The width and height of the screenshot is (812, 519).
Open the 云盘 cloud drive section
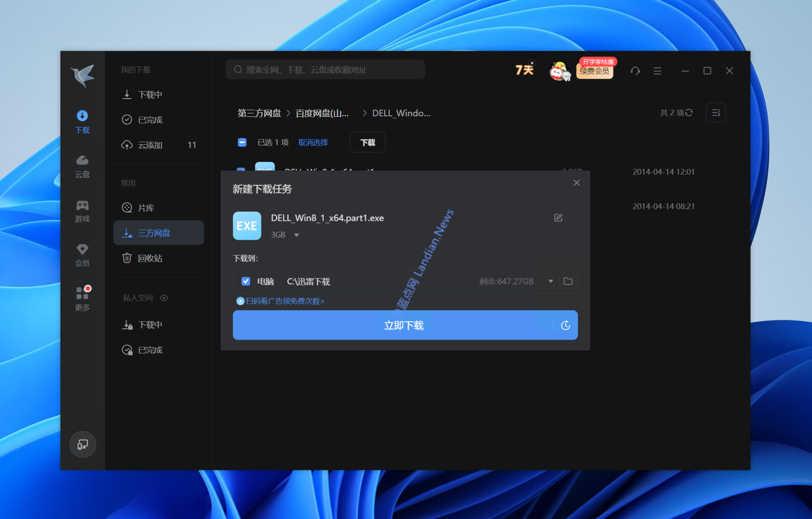tap(82, 167)
